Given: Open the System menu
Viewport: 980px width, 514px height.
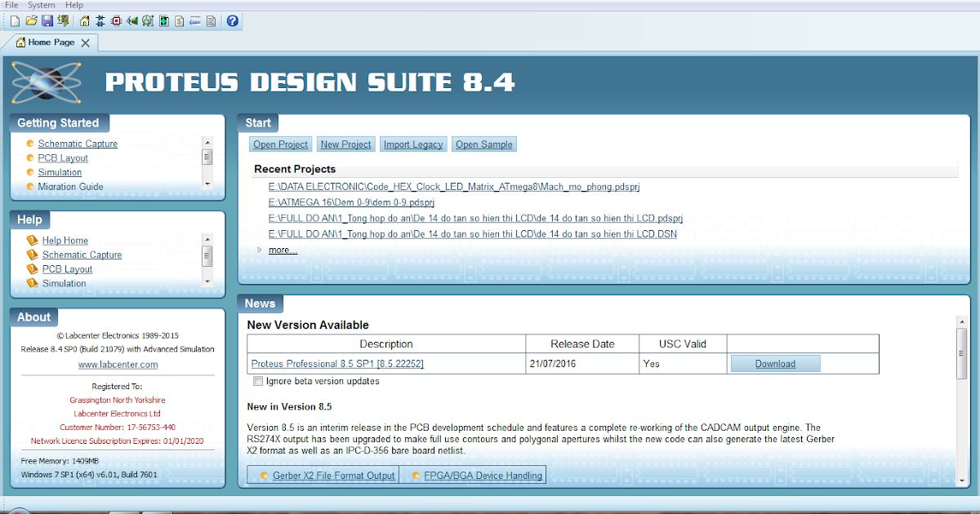Looking at the screenshot, I should (42, 5).
